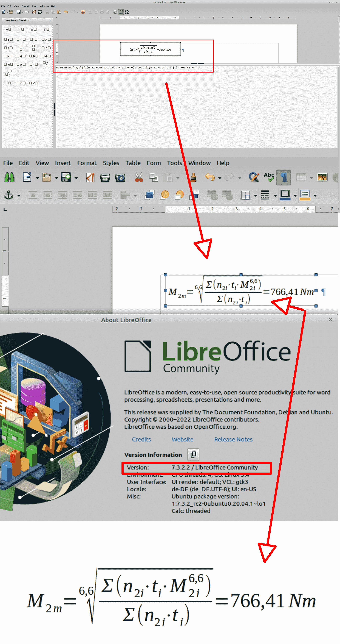Select the Optimal wrap option

point(63,195)
